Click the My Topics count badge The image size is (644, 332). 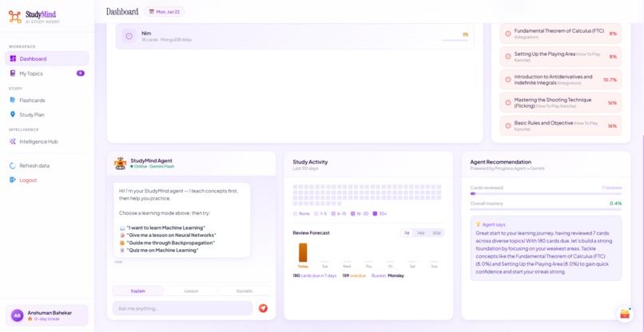(x=81, y=73)
